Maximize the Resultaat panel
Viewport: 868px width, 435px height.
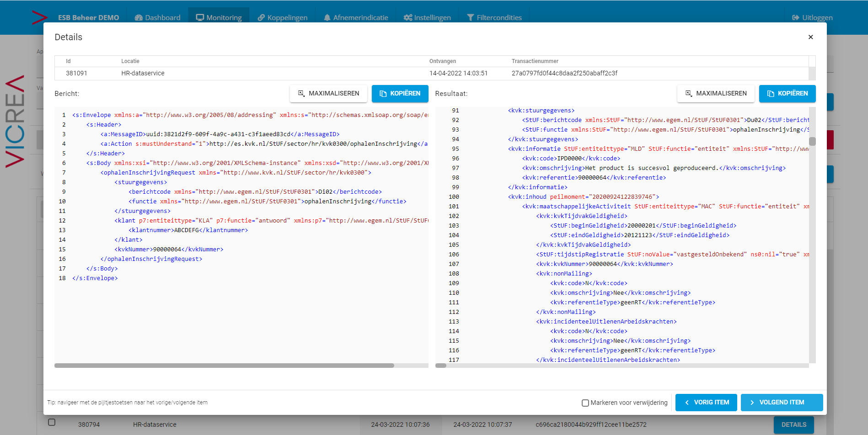[716, 93]
